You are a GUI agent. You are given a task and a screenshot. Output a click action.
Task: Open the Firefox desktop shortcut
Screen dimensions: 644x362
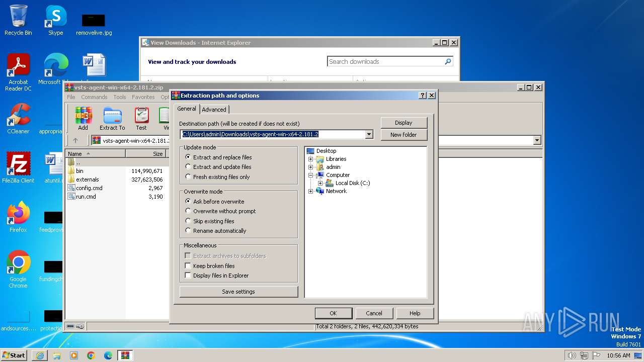coord(18,217)
